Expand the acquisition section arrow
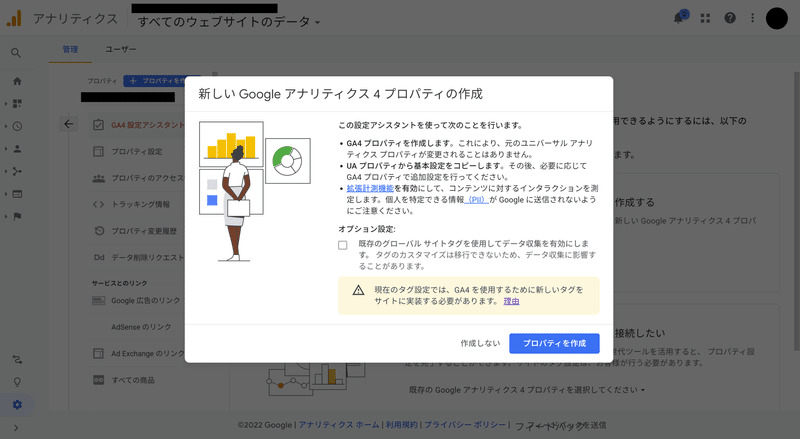800x439 pixels. click(6, 172)
